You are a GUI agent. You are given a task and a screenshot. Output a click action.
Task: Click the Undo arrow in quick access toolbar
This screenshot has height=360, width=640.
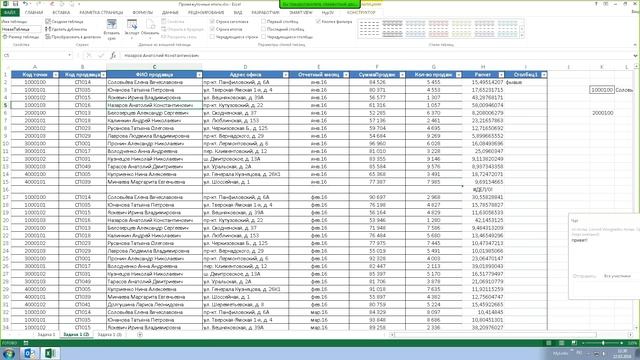tap(25, 4)
